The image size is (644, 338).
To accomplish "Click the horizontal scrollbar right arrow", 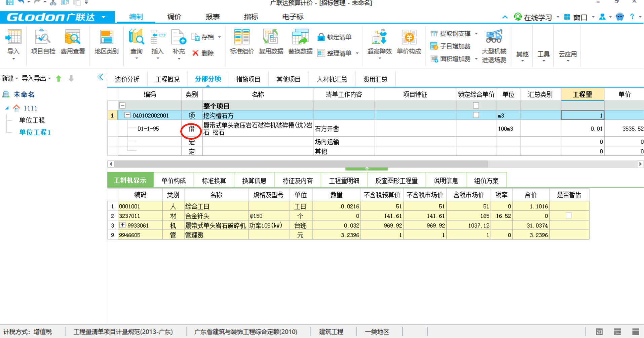I will (x=640, y=164).
